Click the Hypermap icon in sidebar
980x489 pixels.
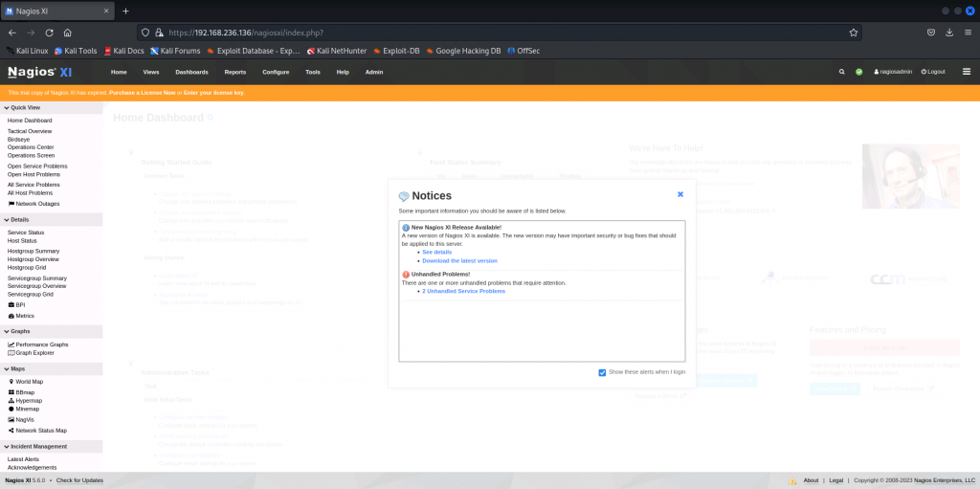coord(11,400)
